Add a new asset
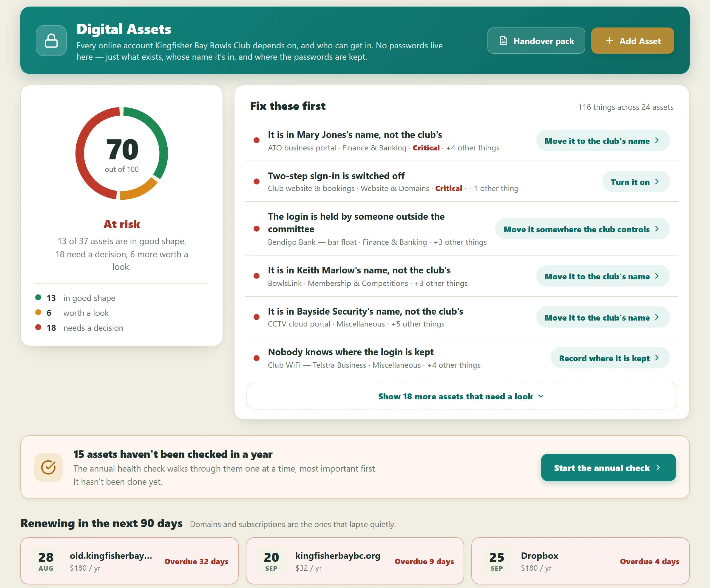This screenshot has width=710, height=588. (632, 41)
